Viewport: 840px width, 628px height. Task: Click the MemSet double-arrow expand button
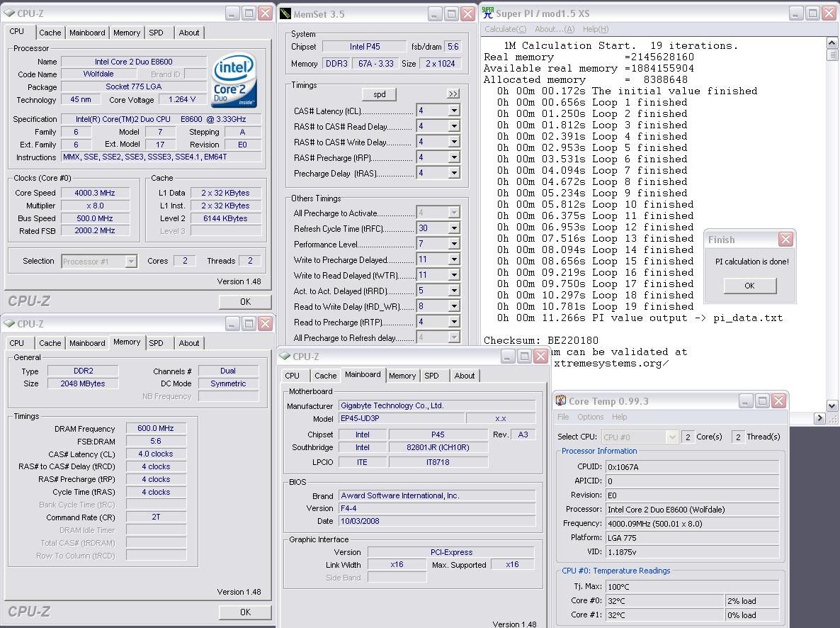point(453,94)
